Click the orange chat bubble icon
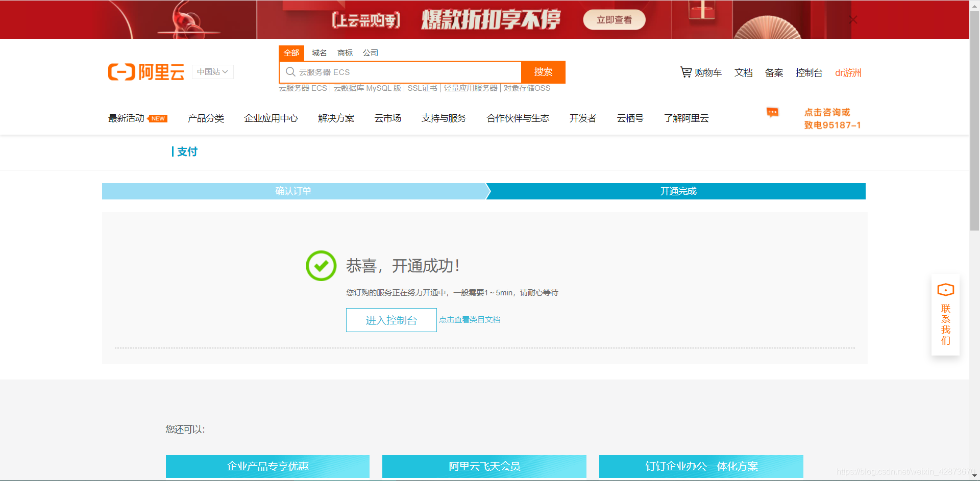 772,112
